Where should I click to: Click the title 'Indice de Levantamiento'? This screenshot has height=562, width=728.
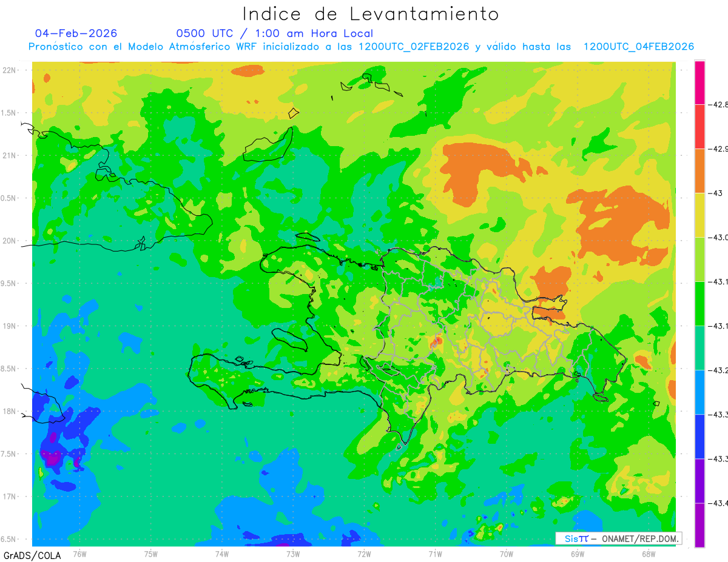click(371, 14)
